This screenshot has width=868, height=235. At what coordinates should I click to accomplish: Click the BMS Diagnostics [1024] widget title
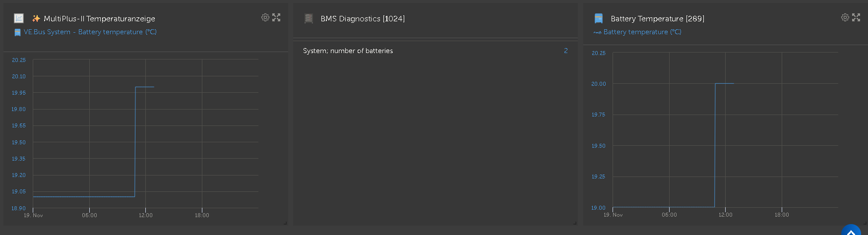(x=363, y=19)
